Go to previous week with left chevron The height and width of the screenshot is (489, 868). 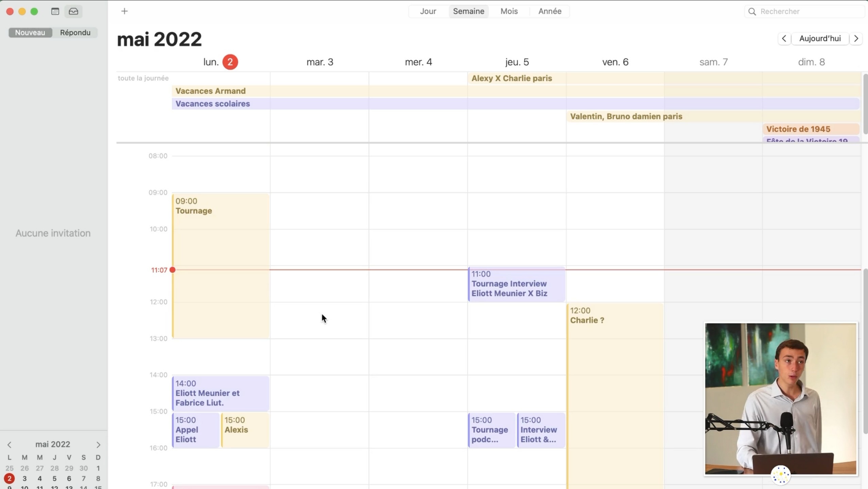(784, 38)
